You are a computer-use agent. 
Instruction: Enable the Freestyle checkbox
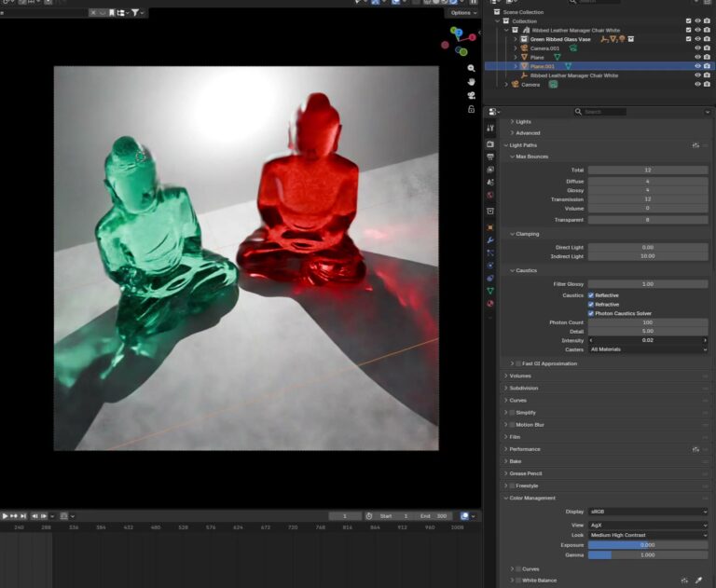[512, 485]
